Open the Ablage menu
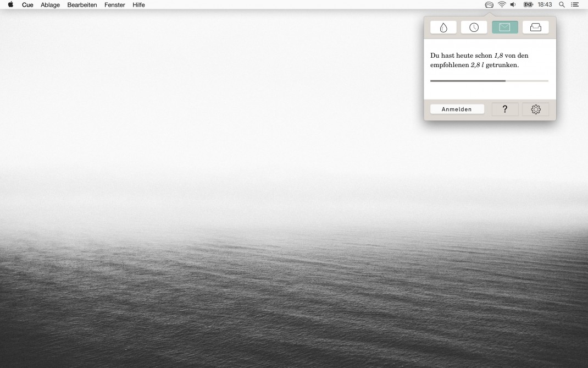Screen dimensions: 588x368 point(50,5)
